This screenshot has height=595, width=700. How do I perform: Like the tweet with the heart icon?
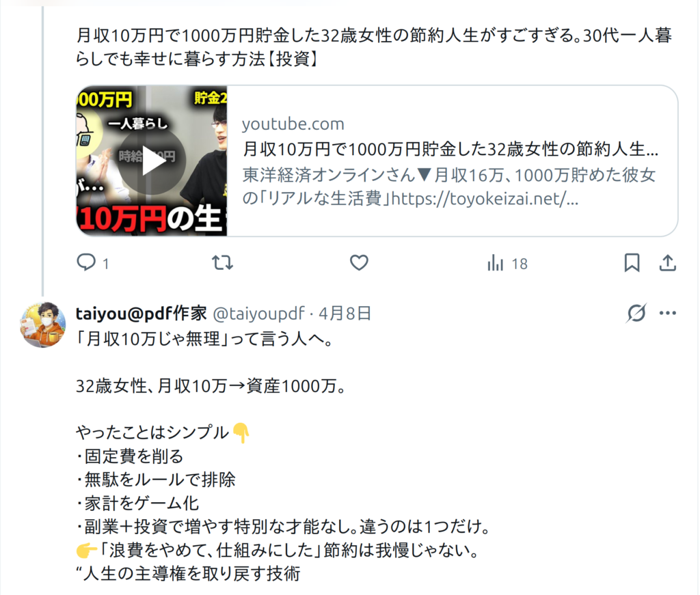pos(359,263)
